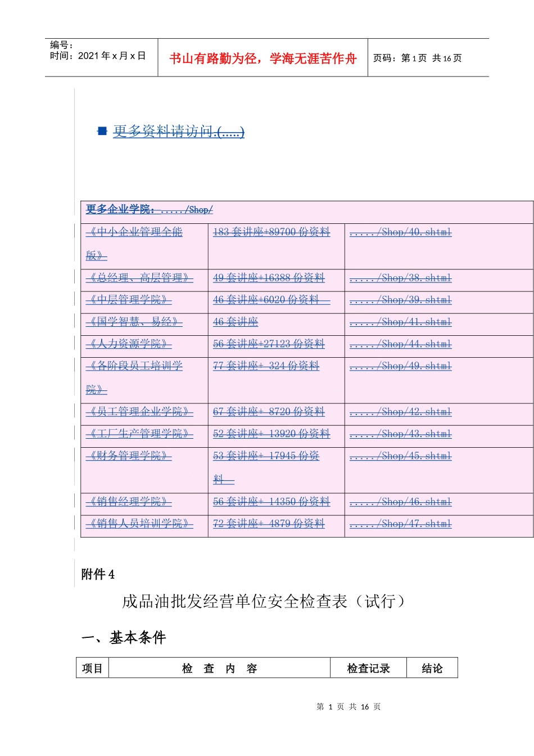Open the /Shop/42.shtml link
The image size is (534, 756).
click(400, 412)
